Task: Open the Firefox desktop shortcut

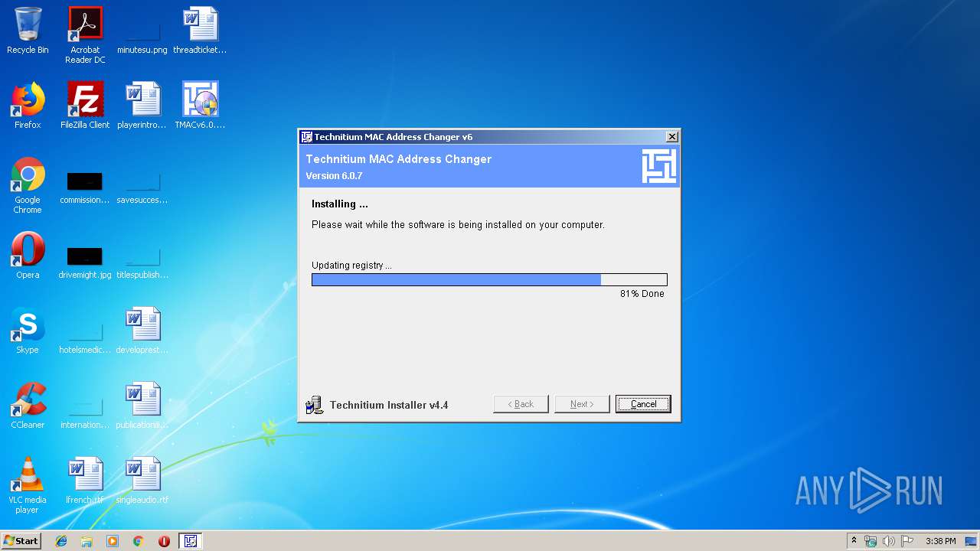Action: 28,106
